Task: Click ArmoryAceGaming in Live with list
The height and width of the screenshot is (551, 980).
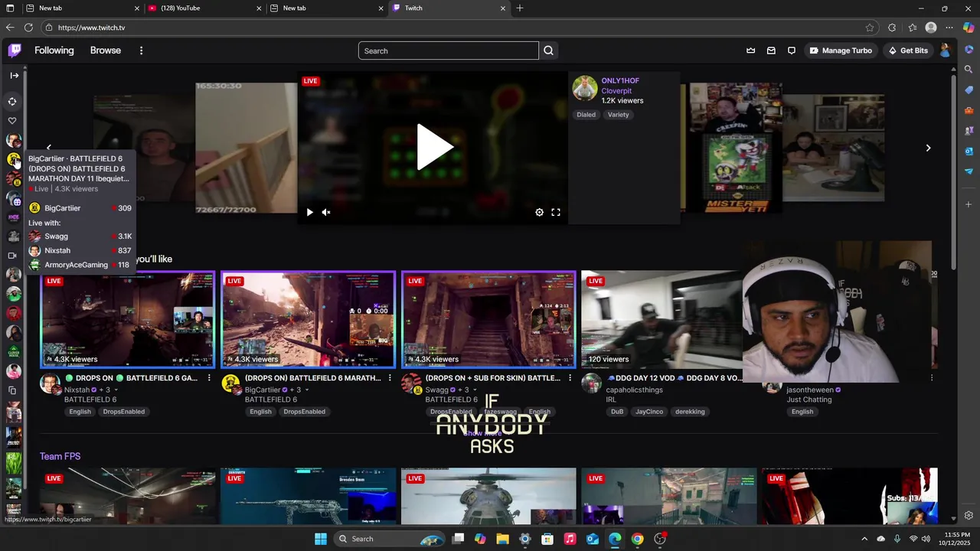Action: [x=80, y=265]
